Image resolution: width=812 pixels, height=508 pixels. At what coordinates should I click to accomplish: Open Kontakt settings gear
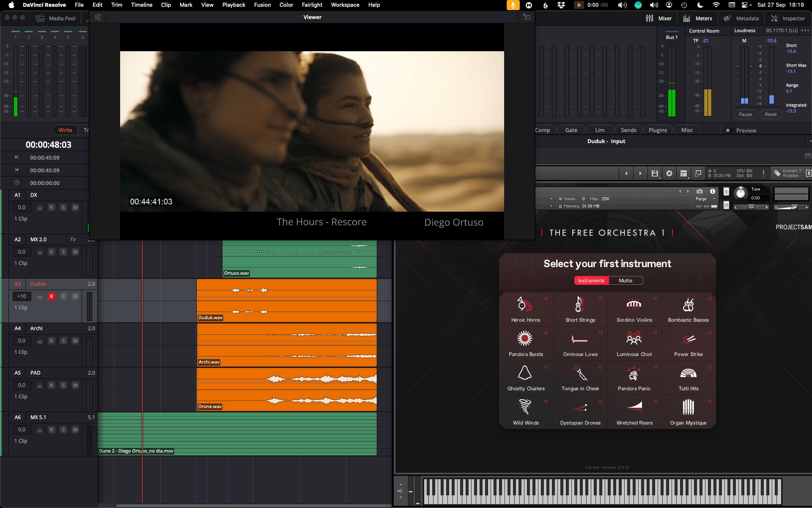point(669,173)
